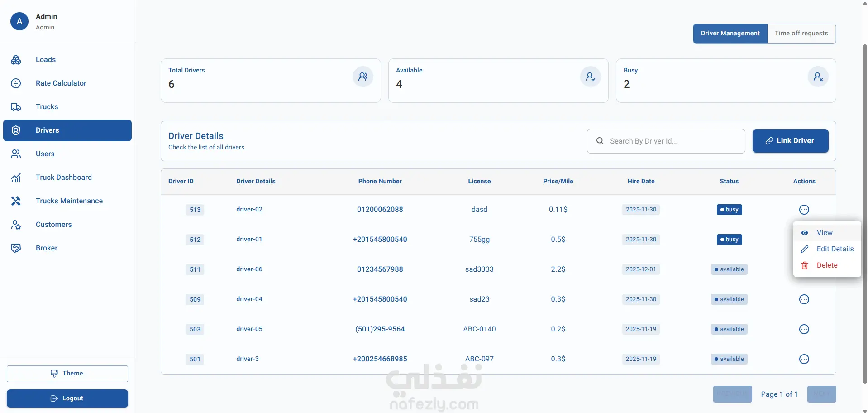The width and height of the screenshot is (868, 413).
Task: Select the Drivers shield icon in sidebar
Action: 16,130
